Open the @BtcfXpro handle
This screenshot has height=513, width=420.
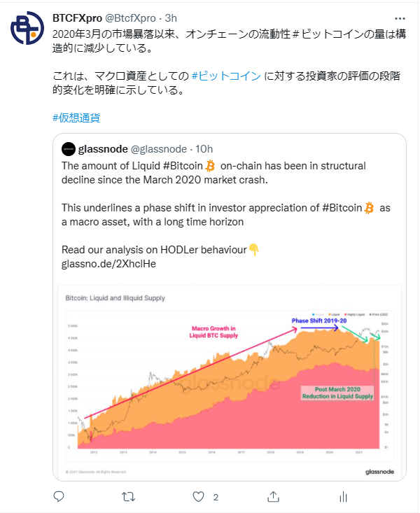pos(130,18)
